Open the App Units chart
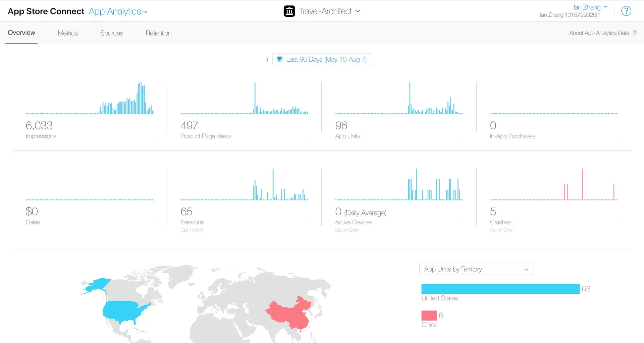 tap(399, 99)
